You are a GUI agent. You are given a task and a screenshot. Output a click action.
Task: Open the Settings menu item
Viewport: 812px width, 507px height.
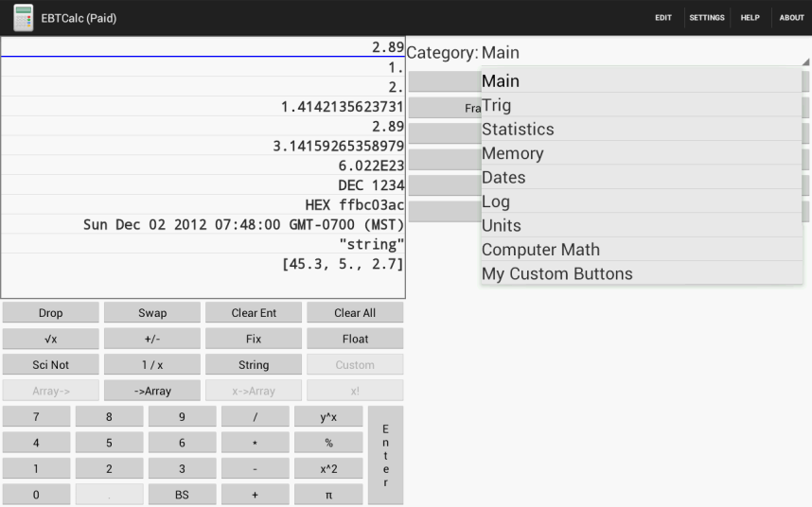[x=706, y=18]
